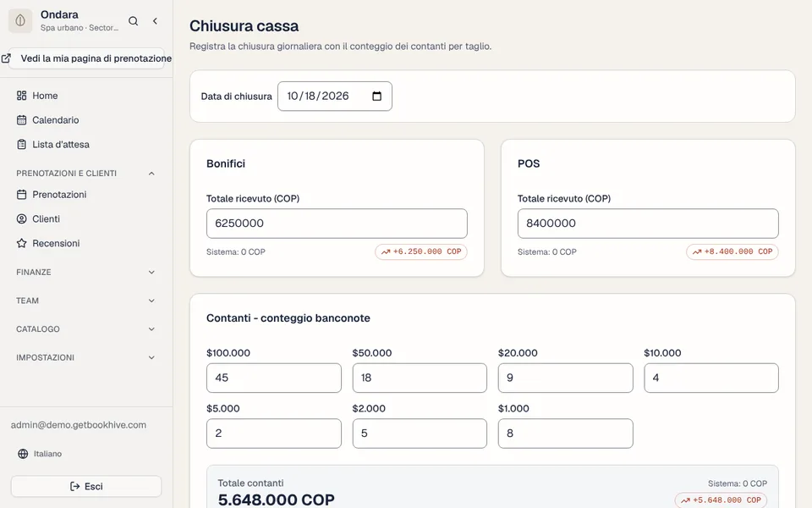Click the Contanti - conteggio banconote heading
The image size is (812, 508).
(x=288, y=318)
